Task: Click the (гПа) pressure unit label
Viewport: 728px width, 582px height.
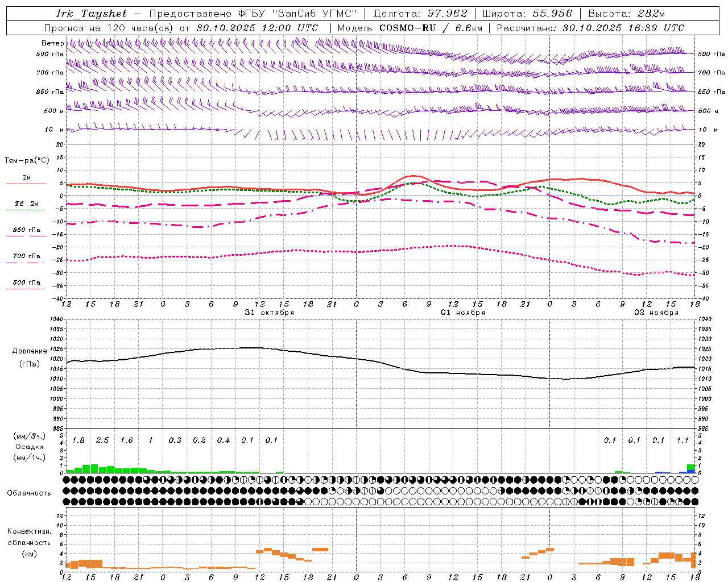Action: point(30,364)
